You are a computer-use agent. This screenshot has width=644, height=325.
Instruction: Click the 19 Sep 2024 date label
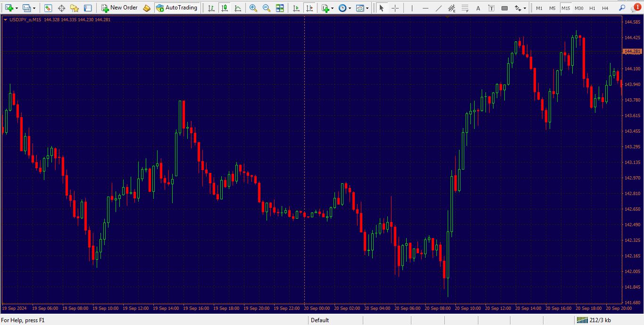pos(15,308)
